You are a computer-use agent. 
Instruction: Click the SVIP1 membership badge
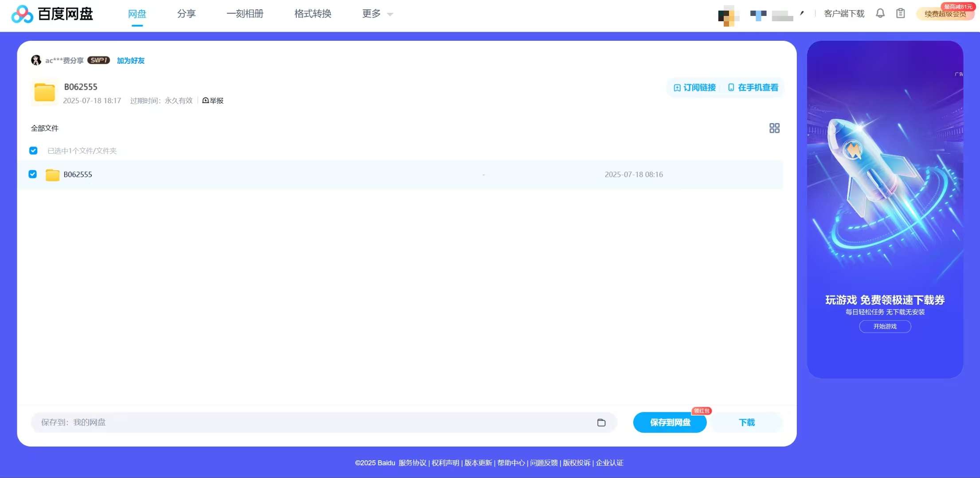click(x=98, y=60)
